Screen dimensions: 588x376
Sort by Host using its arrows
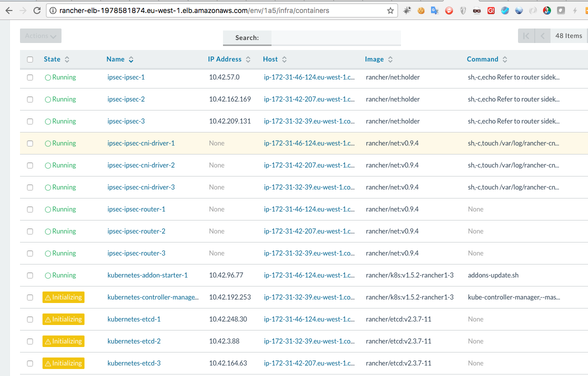point(284,59)
